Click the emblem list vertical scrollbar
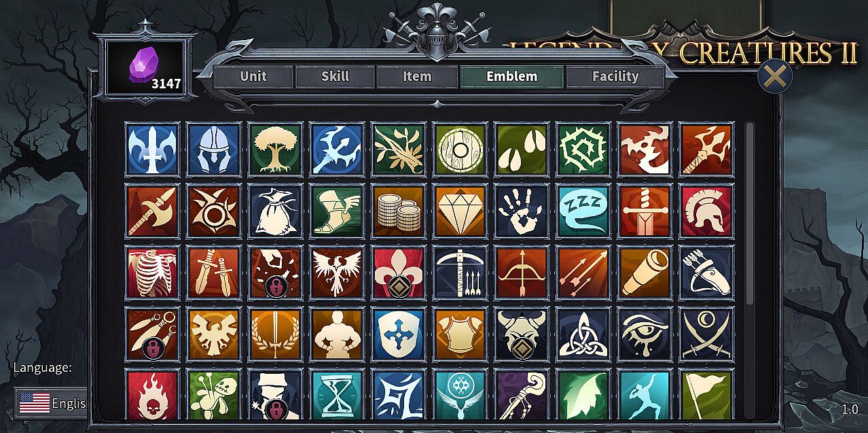This screenshot has height=433, width=868. (750, 214)
